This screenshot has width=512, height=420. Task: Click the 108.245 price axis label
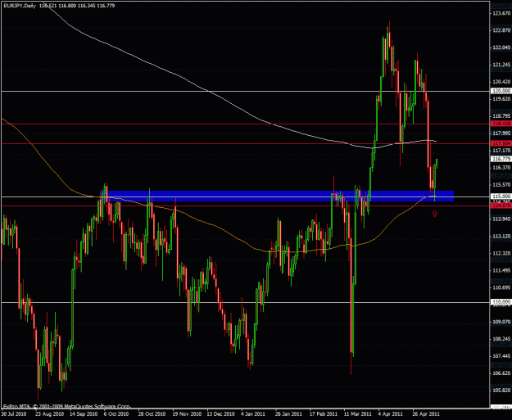(501, 339)
